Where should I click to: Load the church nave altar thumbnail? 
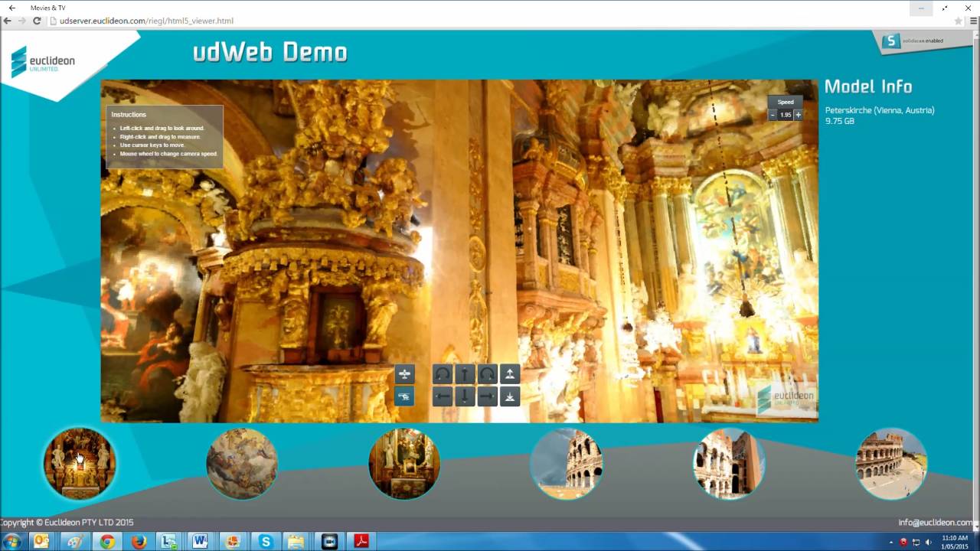pos(404,464)
